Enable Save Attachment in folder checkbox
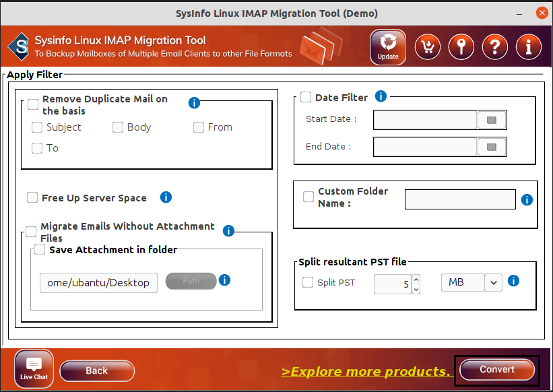 point(40,249)
